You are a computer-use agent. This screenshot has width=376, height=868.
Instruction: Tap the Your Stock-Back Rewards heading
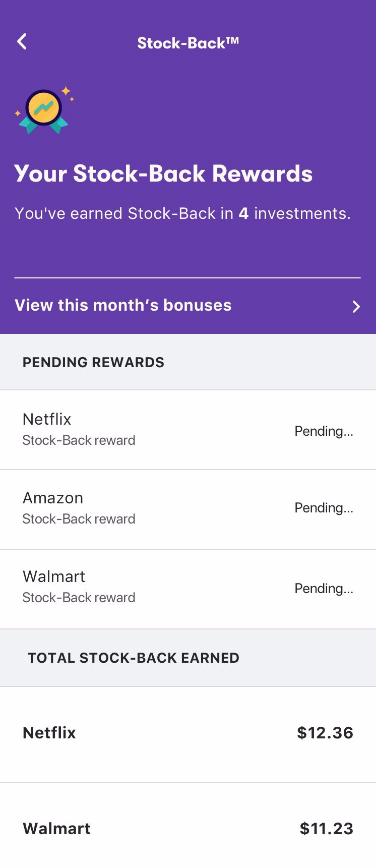pos(163,174)
